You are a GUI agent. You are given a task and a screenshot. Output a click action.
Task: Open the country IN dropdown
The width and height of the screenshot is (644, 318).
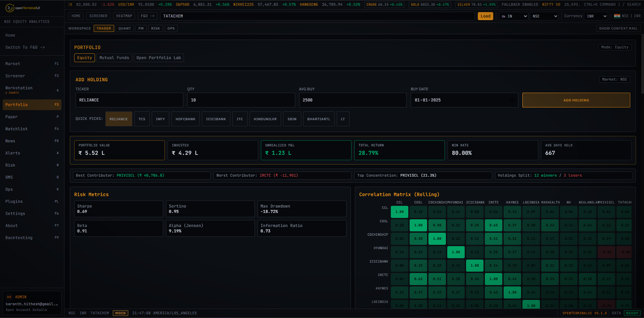pyautogui.click(x=514, y=16)
